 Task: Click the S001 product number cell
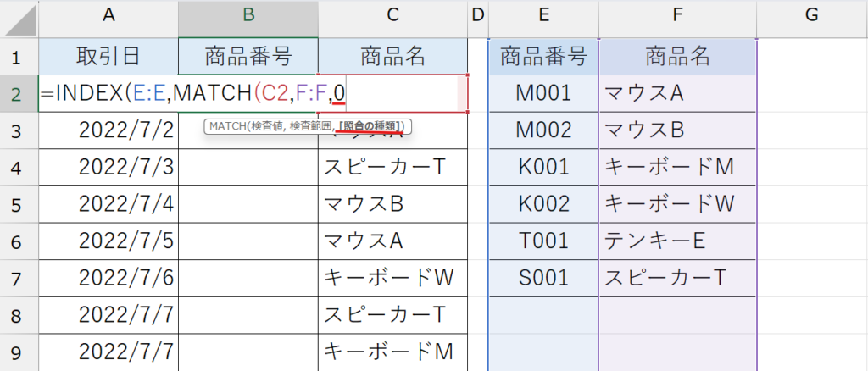coord(543,279)
